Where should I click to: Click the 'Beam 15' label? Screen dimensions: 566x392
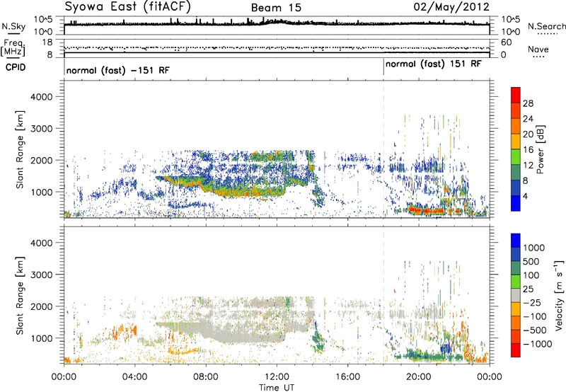pos(276,8)
